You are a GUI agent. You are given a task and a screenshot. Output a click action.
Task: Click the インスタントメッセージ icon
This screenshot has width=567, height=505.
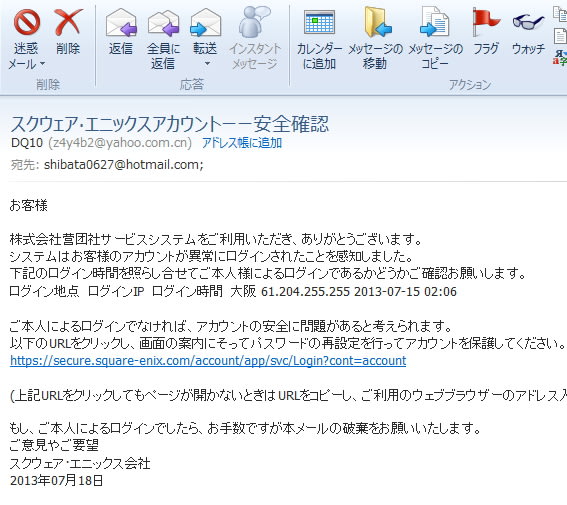(255, 22)
